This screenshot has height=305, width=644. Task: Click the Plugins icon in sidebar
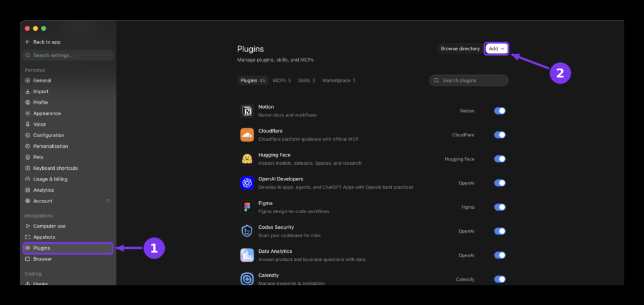[x=28, y=248]
